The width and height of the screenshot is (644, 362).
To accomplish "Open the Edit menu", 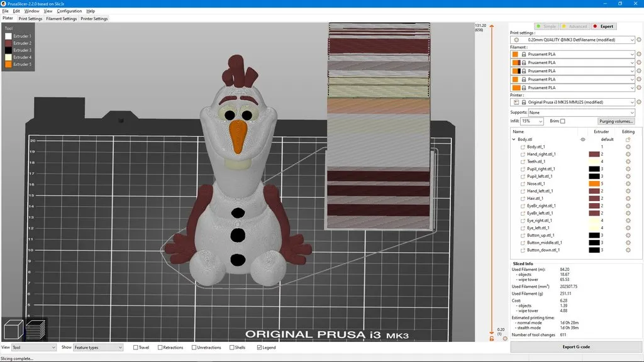I will pyautogui.click(x=16, y=11).
